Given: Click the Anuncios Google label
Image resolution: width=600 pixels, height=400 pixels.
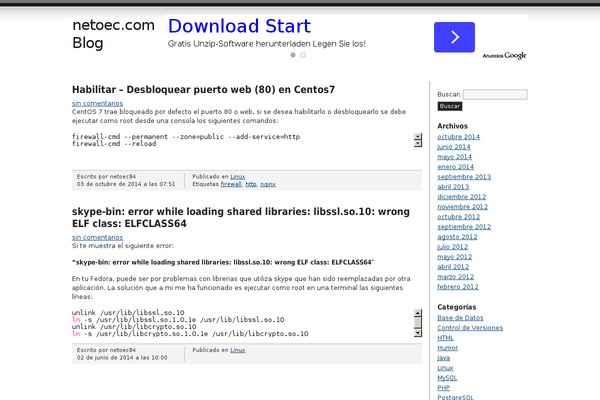Looking at the screenshot, I should coord(504,56).
